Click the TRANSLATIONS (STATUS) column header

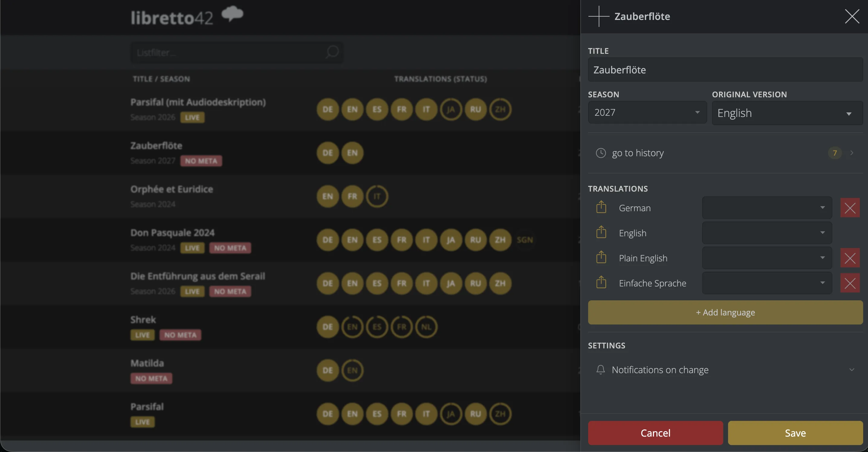point(440,79)
